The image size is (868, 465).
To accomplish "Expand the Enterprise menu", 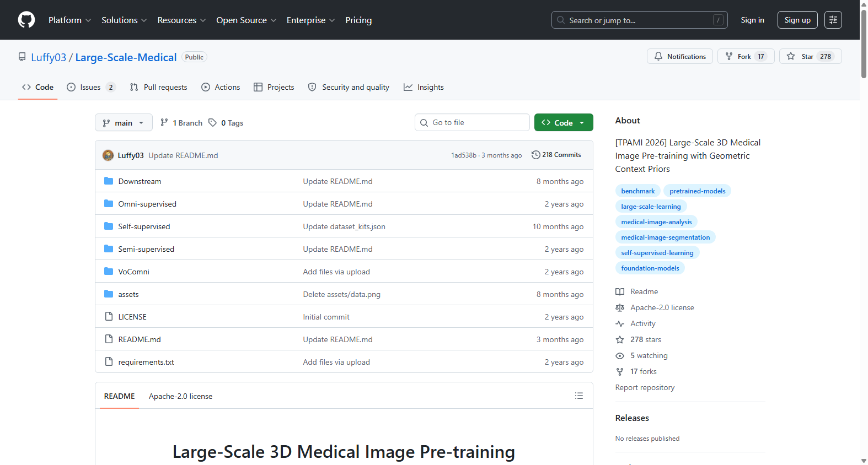I will click(310, 20).
